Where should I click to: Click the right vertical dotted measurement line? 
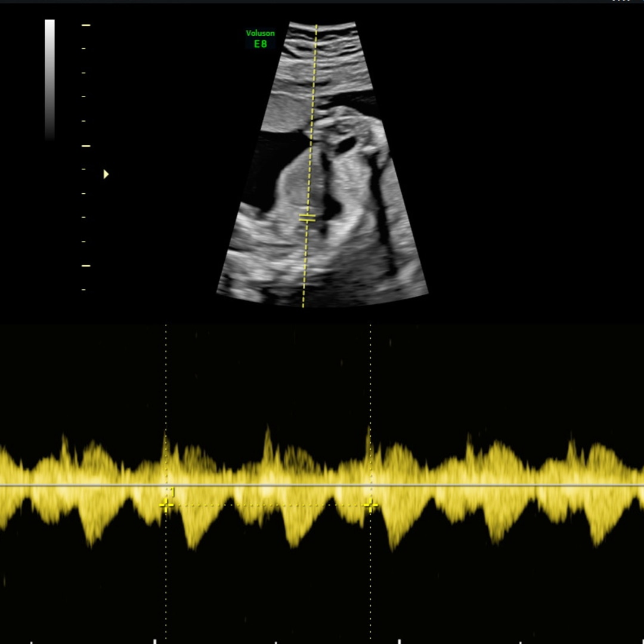tap(370, 370)
